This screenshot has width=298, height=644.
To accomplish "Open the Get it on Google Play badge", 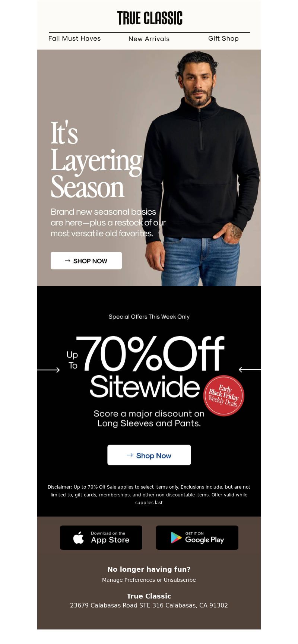I will tap(197, 537).
